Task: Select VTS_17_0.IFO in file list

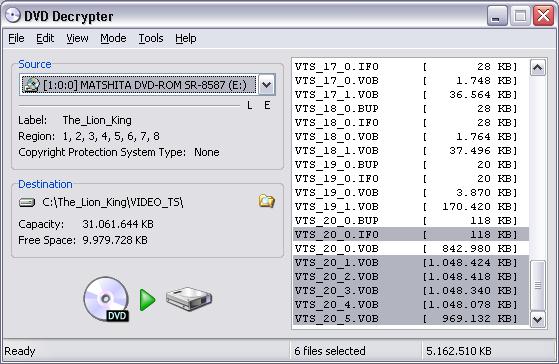Action: (411, 67)
